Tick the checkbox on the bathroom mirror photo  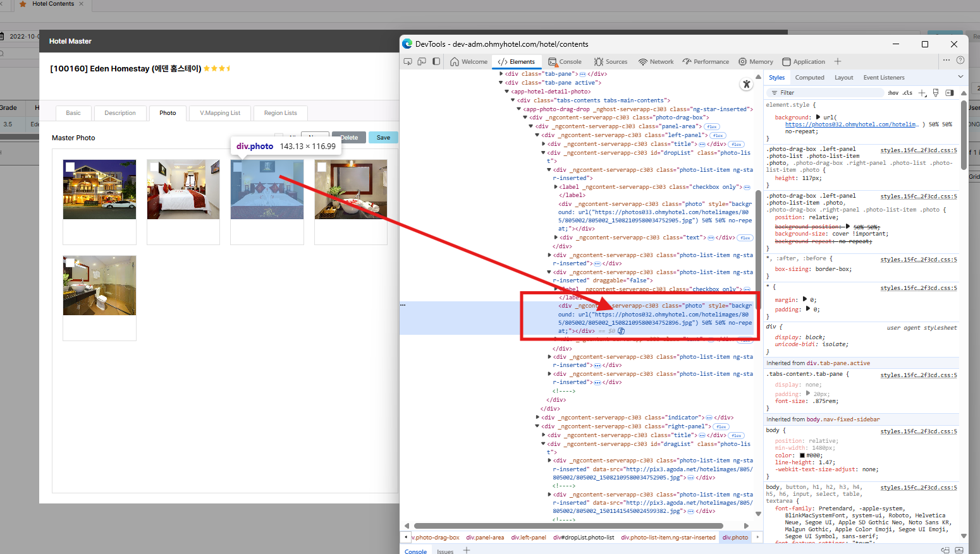(322, 167)
